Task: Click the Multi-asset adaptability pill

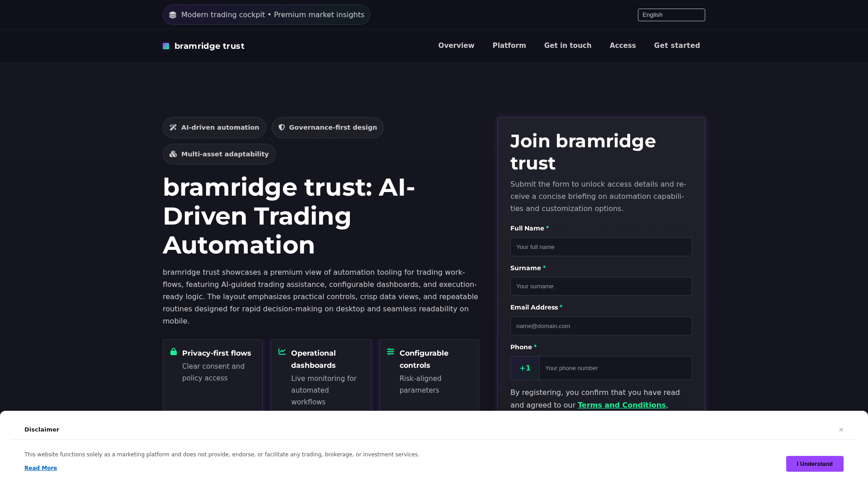Action: [219, 154]
